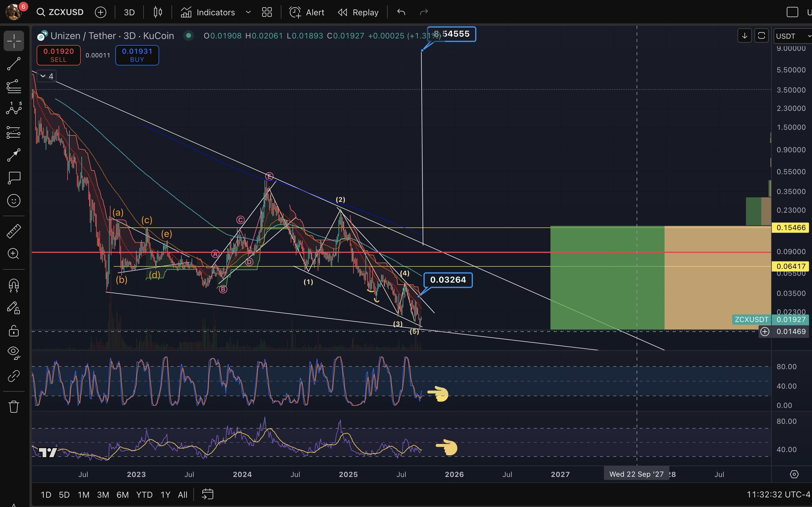Toggle hide all drawings eye icon
The image size is (812, 507).
click(14, 352)
